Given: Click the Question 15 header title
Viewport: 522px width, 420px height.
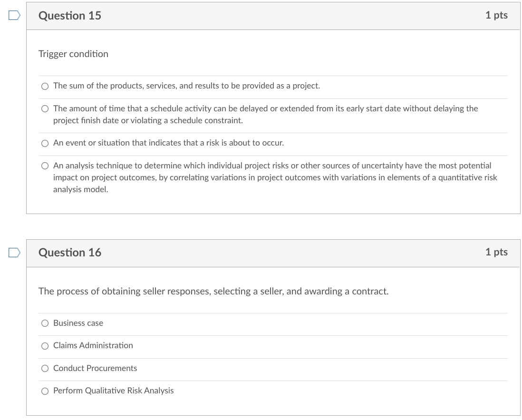Looking at the screenshot, I should tap(70, 16).
